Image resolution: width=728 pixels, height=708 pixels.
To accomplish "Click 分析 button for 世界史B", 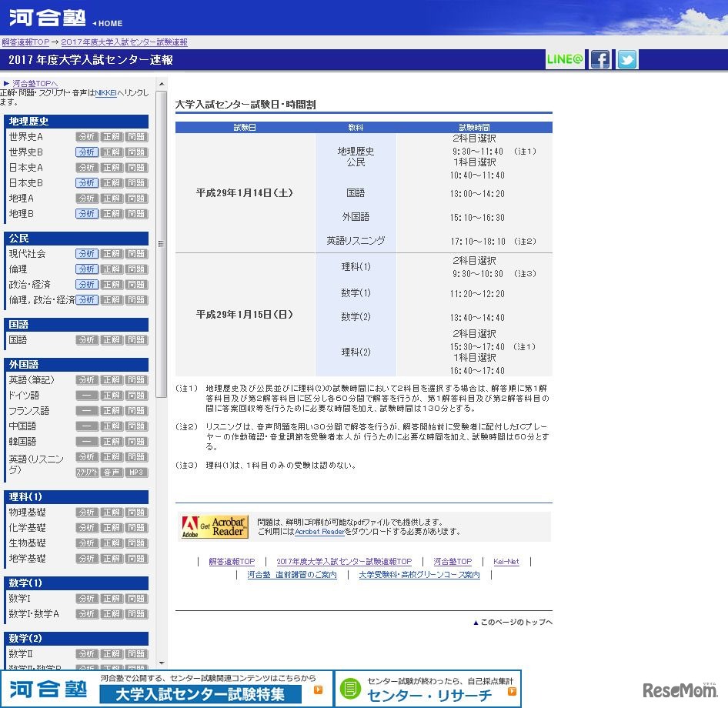I will tap(86, 152).
